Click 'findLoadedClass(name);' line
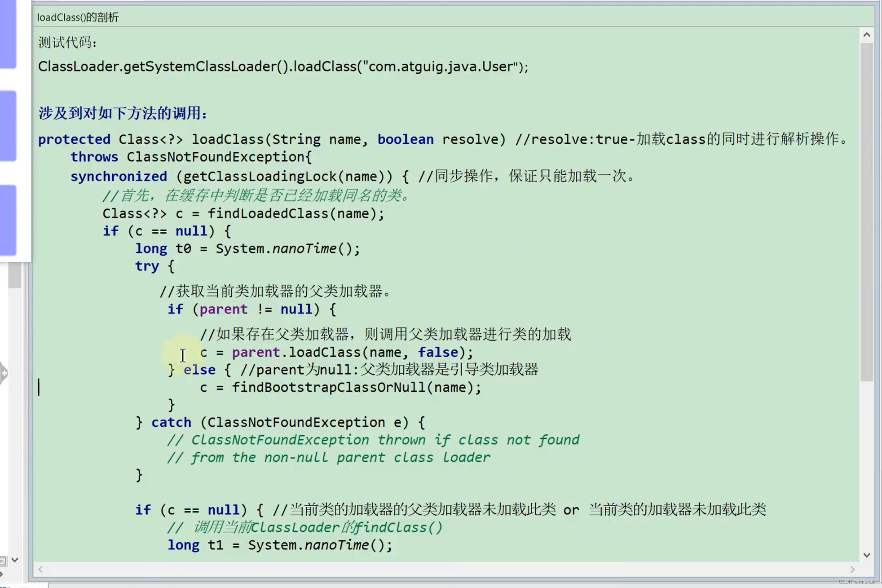The width and height of the screenshot is (882, 588). tap(243, 213)
